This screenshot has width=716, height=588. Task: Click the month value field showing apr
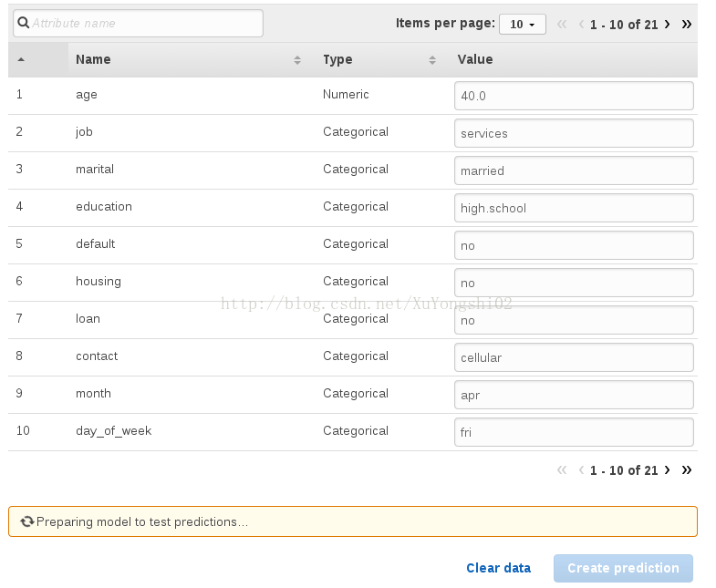574,395
